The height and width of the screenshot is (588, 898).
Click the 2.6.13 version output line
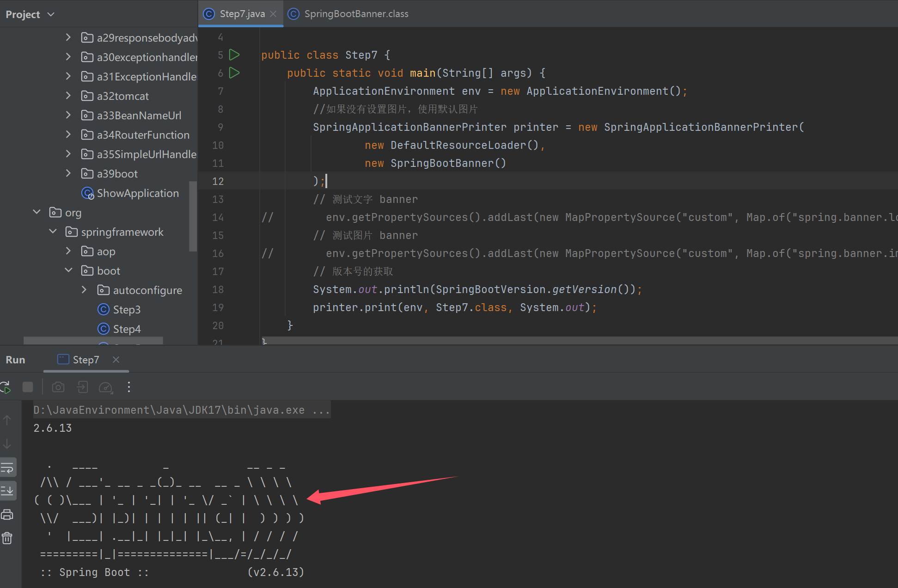pos(53,428)
